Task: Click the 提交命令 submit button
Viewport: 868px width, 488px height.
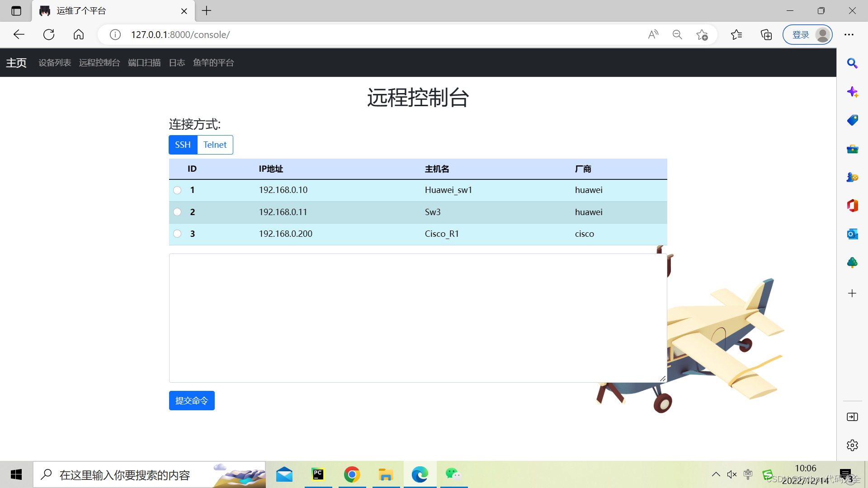Action: coord(192,400)
